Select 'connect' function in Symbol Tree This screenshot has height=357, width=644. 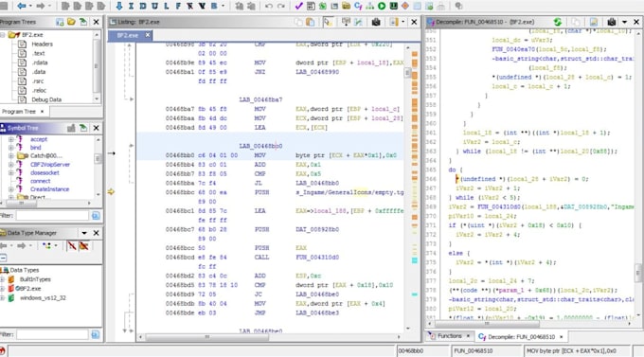pos(40,181)
